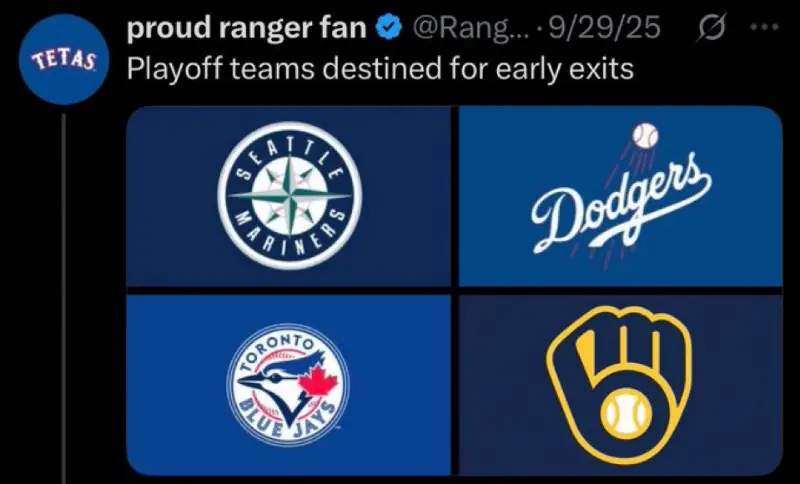Open the Toronto Blue Jays image tile
This screenshot has width=800, height=484.
tap(291, 385)
